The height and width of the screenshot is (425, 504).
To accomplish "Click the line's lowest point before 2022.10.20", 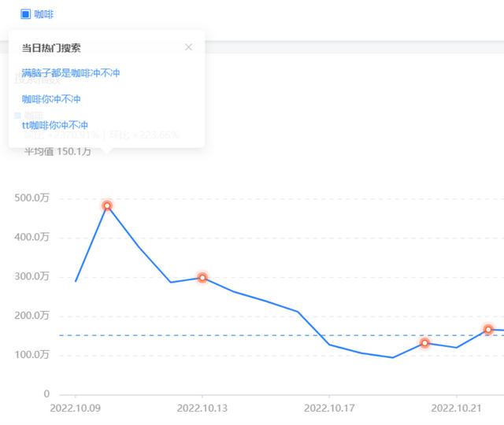I will tap(393, 357).
